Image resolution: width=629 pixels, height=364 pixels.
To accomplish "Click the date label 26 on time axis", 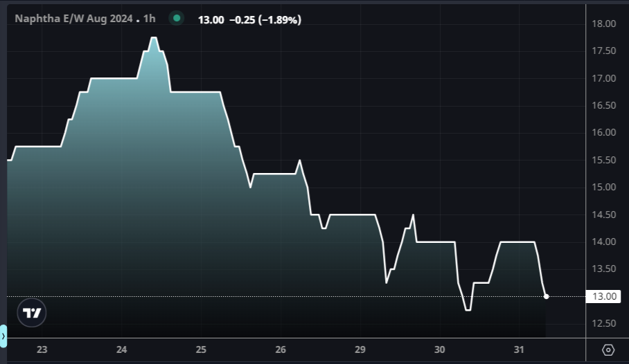I will [x=281, y=349].
